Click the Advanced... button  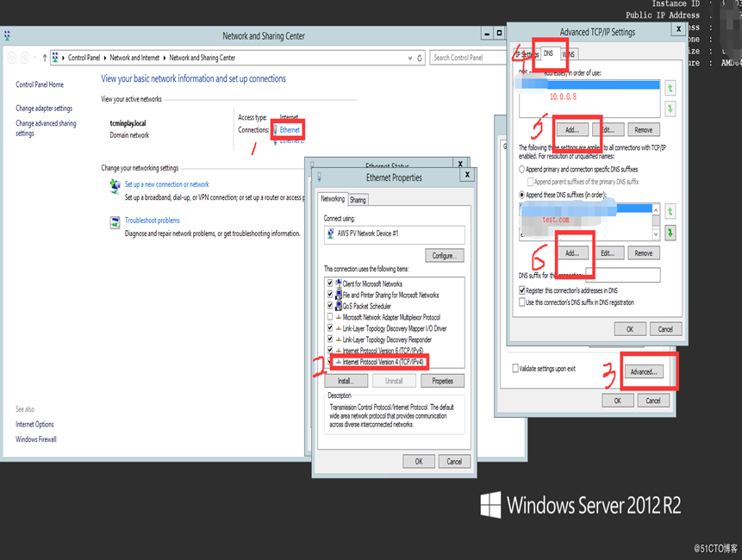[644, 372]
